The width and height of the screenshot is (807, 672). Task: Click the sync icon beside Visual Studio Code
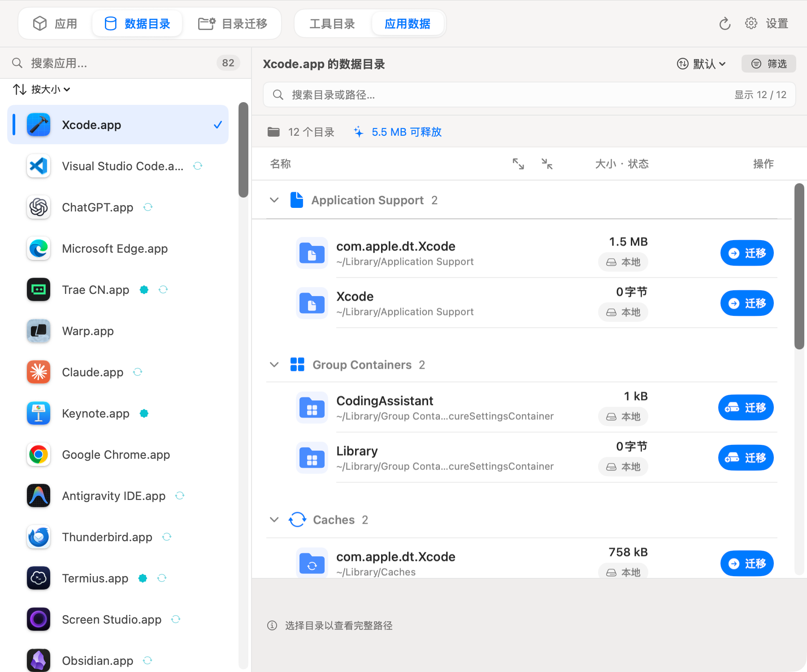click(198, 166)
